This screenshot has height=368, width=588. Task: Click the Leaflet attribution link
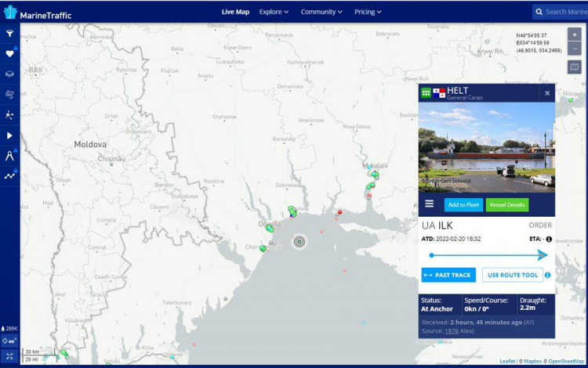507,361
